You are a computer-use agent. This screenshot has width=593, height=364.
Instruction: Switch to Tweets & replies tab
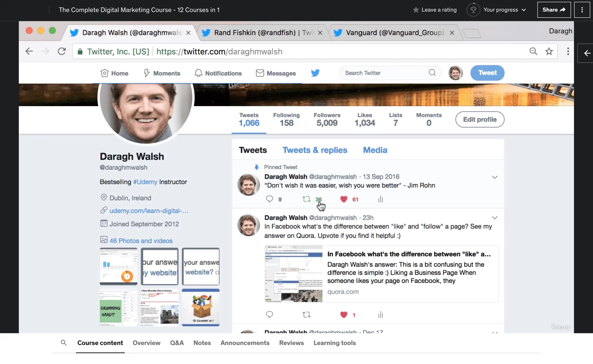[315, 150]
